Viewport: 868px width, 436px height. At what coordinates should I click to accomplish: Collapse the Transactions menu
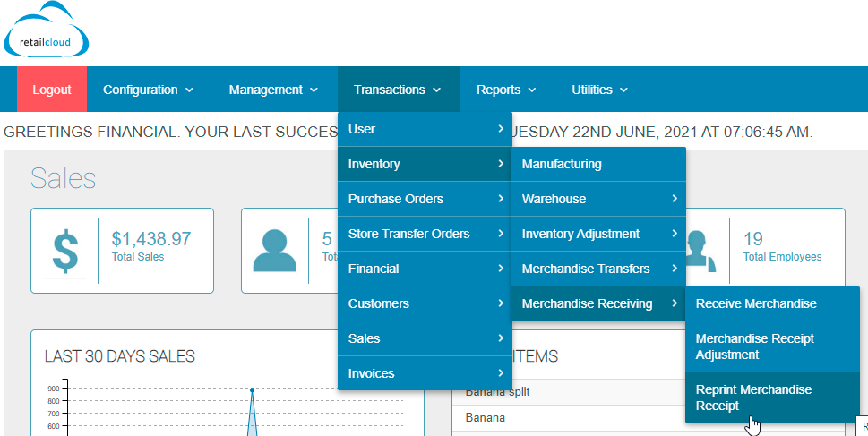coord(398,90)
